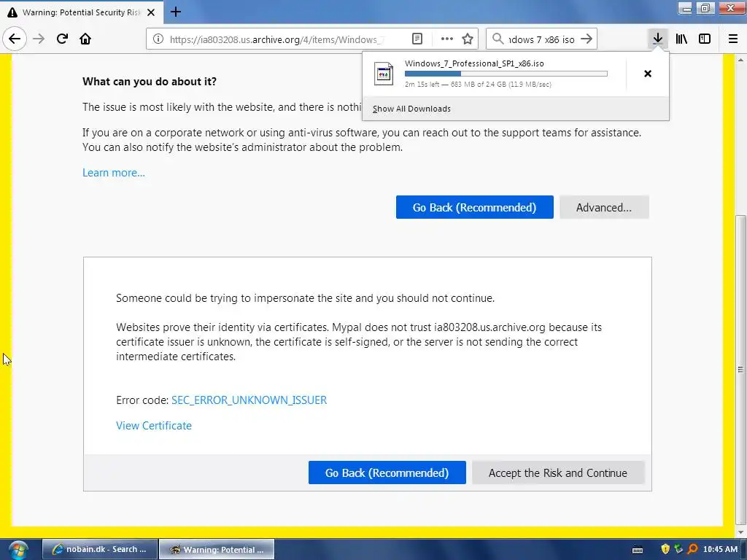Open the hamburger application menu

click(x=733, y=39)
